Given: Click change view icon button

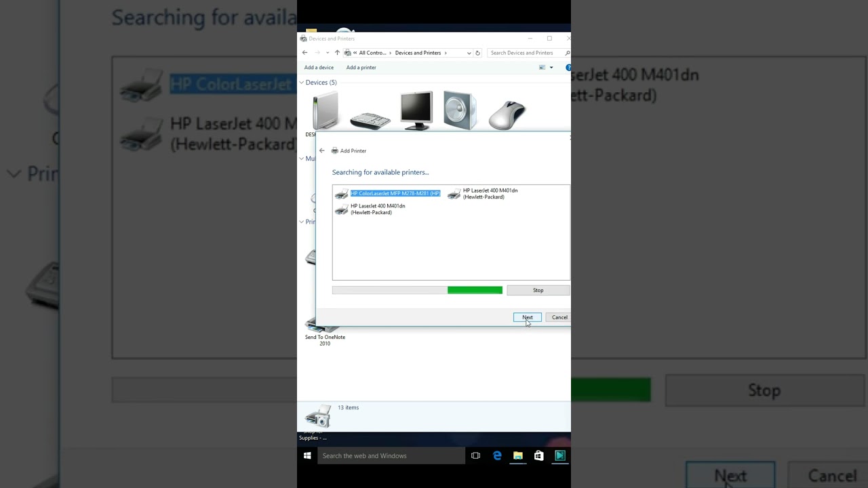Looking at the screenshot, I should (x=542, y=68).
